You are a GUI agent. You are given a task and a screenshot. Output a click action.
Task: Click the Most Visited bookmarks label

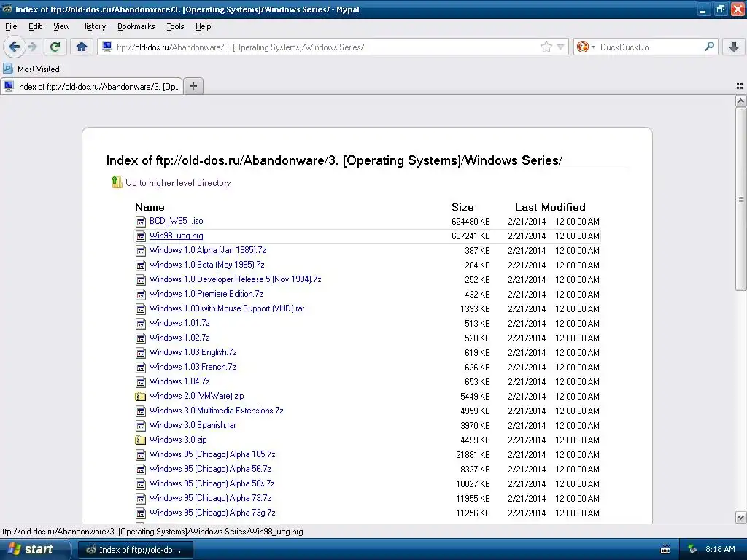[x=39, y=69]
